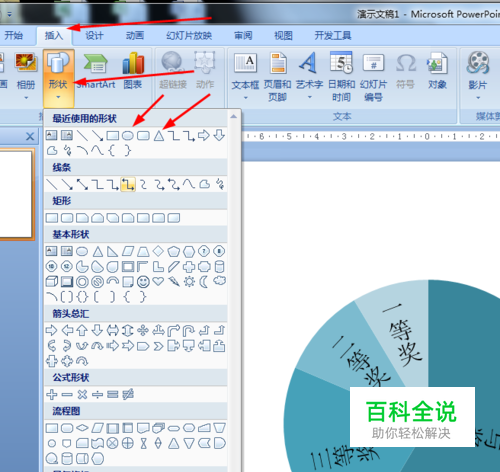Select the smiley face basic shape

coord(143,282)
